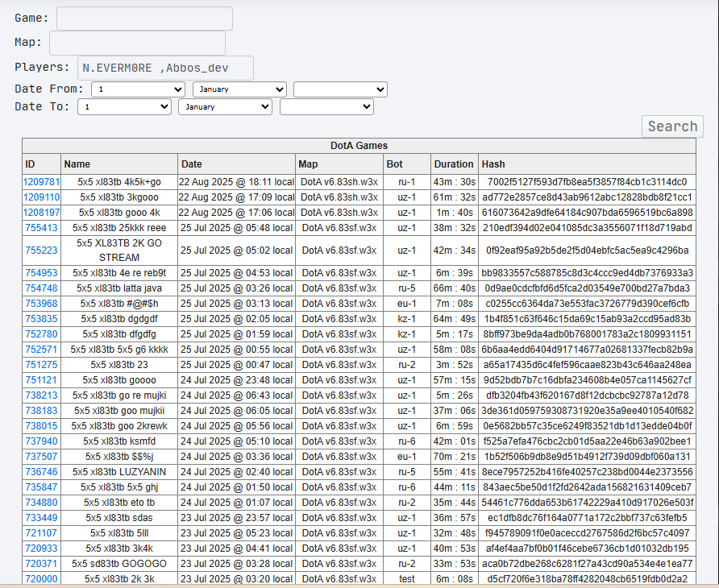Open game ID 752571 link
This screenshot has height=588, width=719.
(x=41, y=350)
